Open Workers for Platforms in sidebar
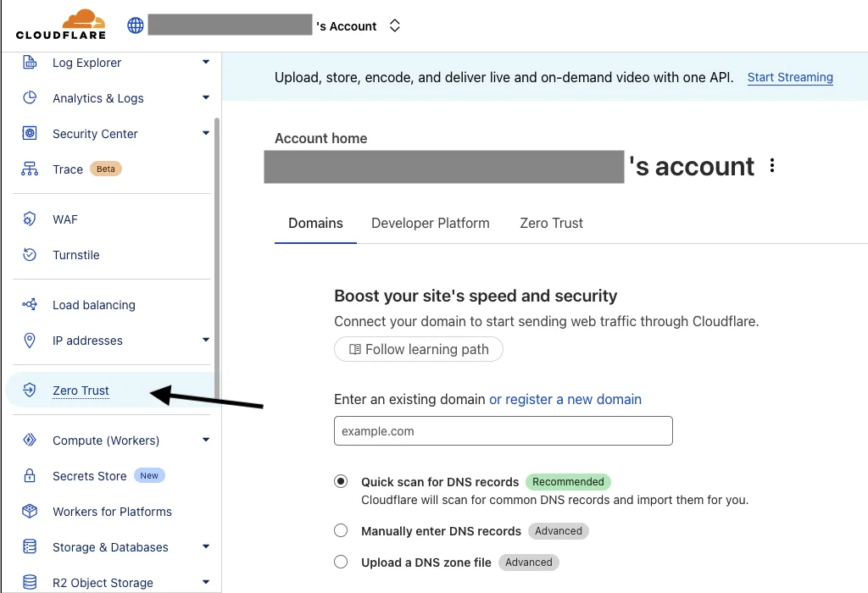The width and height of the screenshot is (868, 593). (113, 512)
